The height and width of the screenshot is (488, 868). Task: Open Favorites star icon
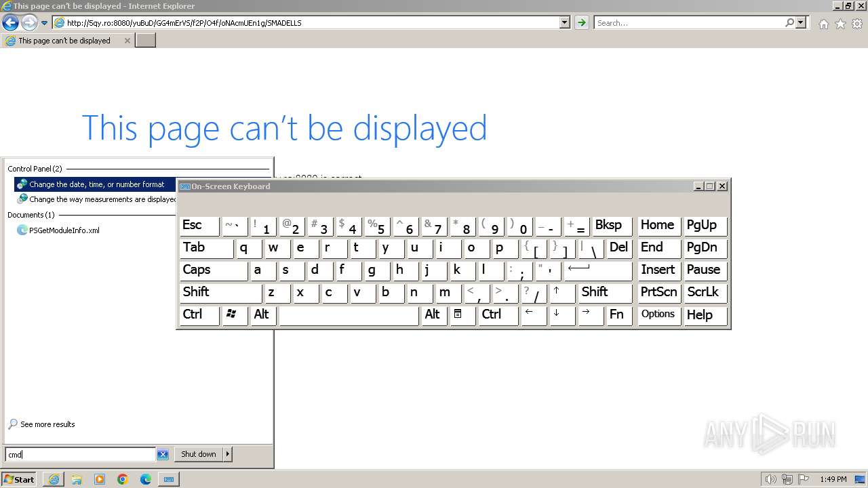point(840,24)
